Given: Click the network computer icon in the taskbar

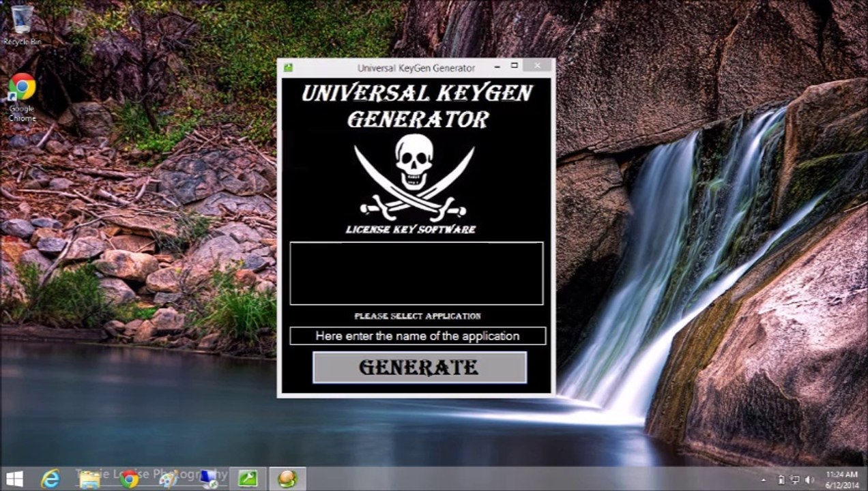Looking at the screenshot, I should point(209,479).
